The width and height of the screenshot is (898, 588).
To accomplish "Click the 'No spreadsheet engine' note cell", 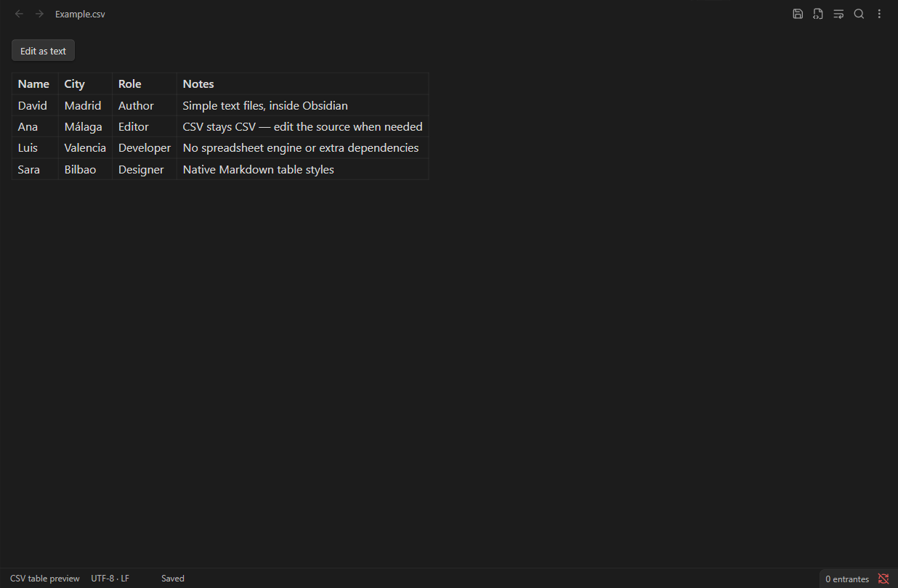I will click(302, 147).
